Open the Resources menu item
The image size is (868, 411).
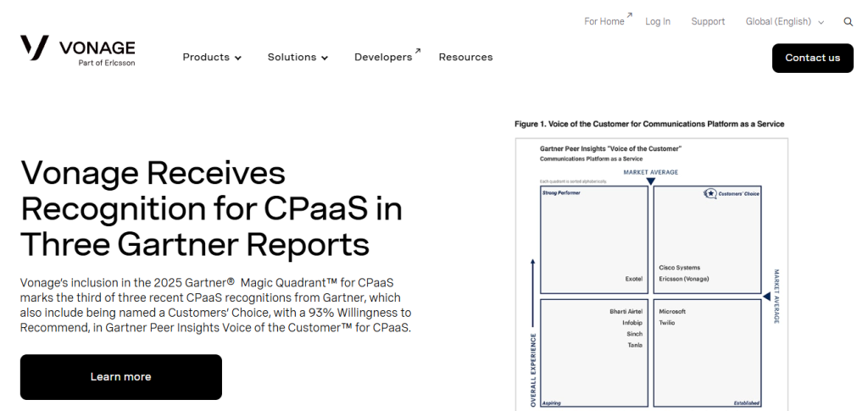465,58
